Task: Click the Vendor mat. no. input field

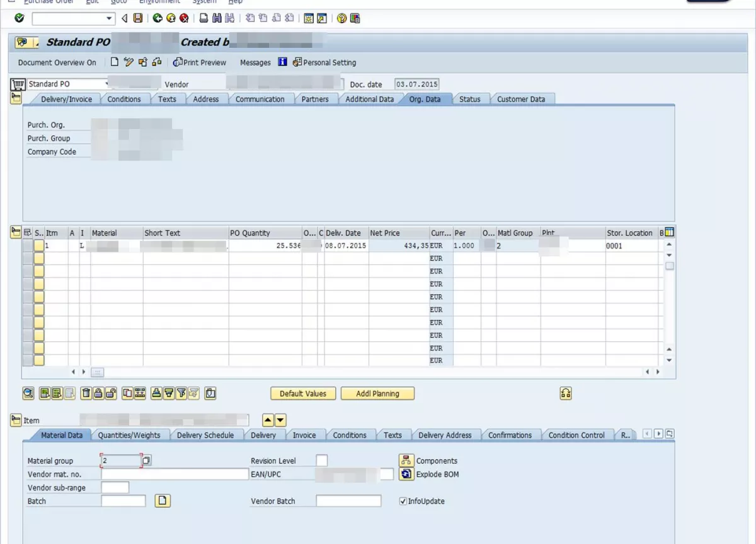Action: click(175, 474)
